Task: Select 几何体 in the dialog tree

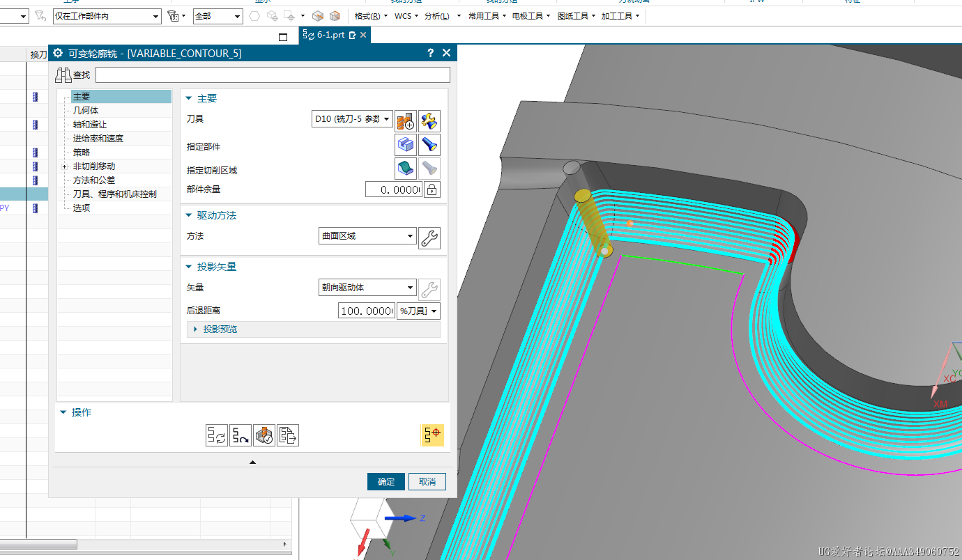Action: (x=86, y=111)
